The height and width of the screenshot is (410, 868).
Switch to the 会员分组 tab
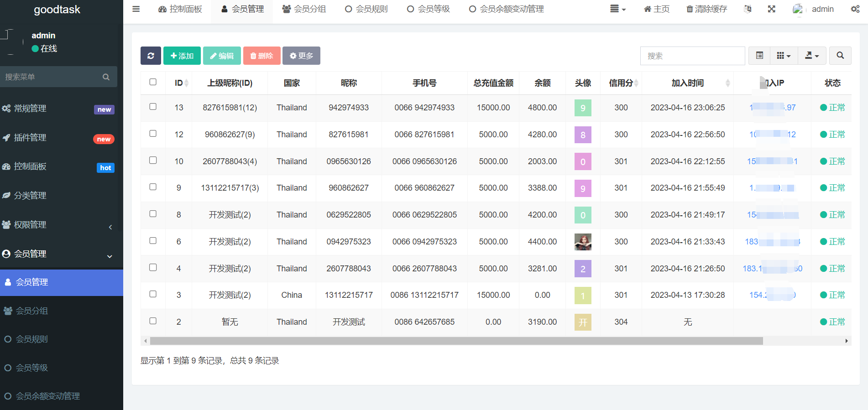pos(304,9)
